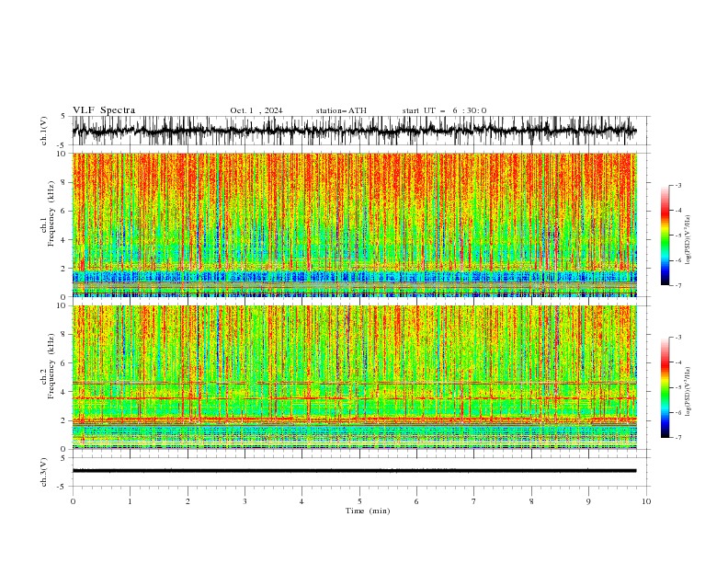This screenshot has width=728, height=563.
Task: Click the "-7" tick on upper color bar
Action: tap(678, 286)
